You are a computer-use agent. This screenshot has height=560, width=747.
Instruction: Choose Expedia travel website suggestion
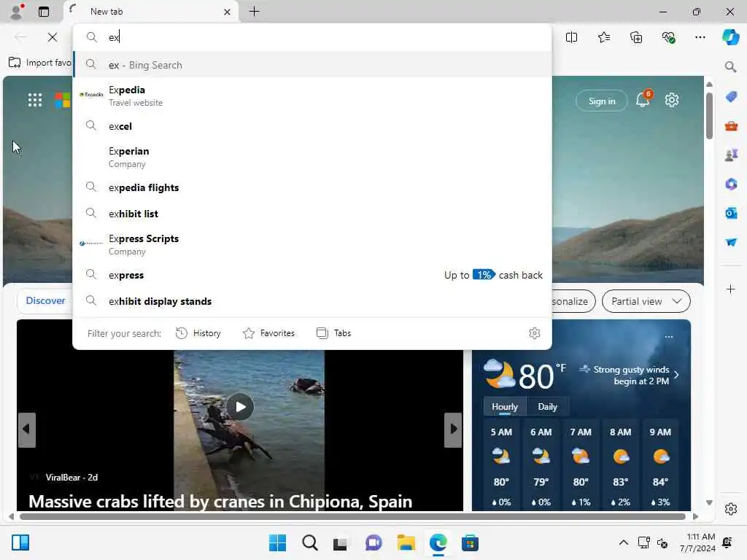click(x=312, y=96)
